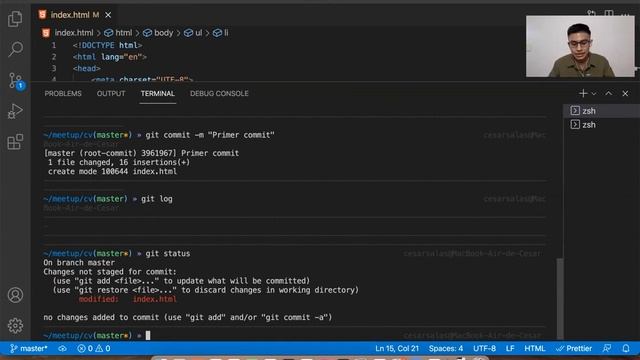Switch to the OUTPUT panel tab
This screenshot has height=360, width=640.
click(x=111, y=93)
